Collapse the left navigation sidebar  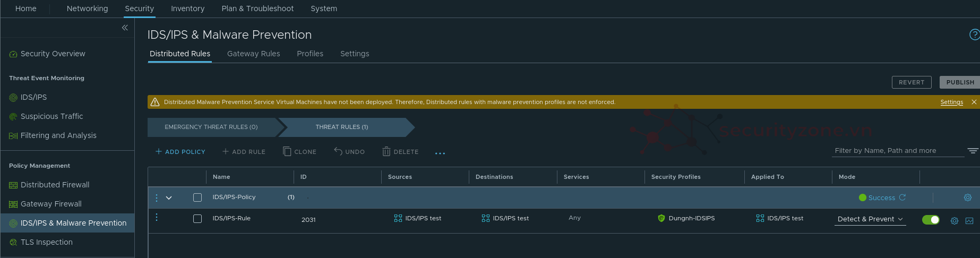[125, 28]
